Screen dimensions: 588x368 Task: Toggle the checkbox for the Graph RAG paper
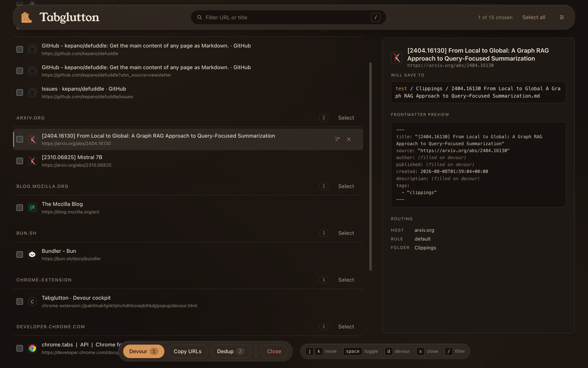[20, 139]
